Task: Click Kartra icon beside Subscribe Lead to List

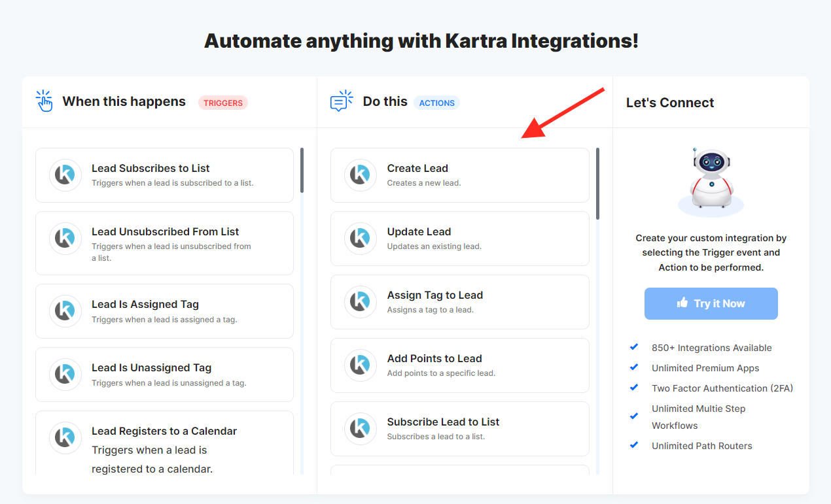Action: pyautogui.click(x=361, y=429)
